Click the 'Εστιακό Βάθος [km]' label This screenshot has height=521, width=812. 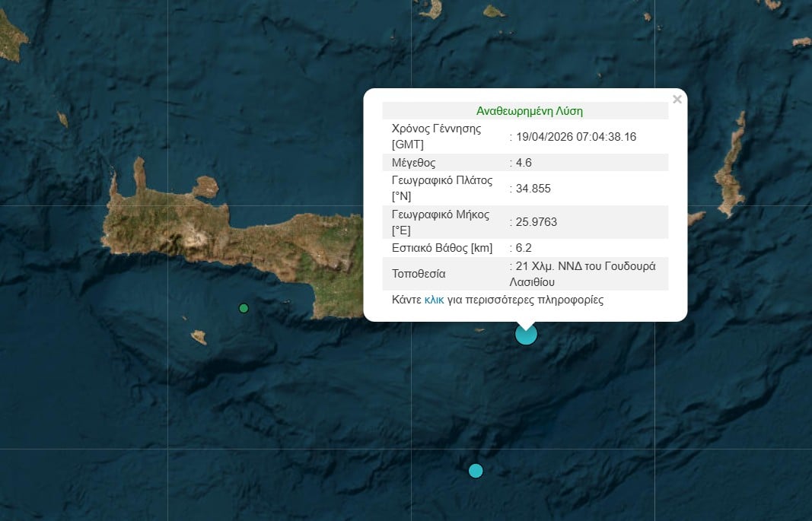click(441, 248)
